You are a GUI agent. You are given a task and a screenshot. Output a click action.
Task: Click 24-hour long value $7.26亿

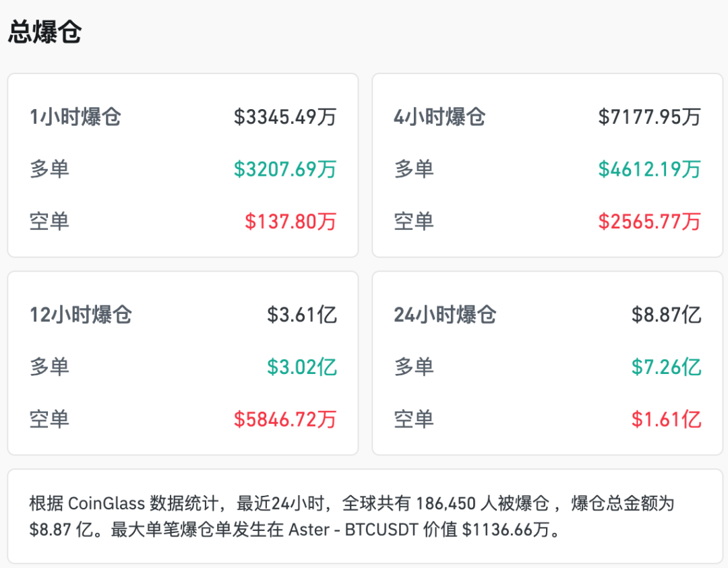click(666, 367)
